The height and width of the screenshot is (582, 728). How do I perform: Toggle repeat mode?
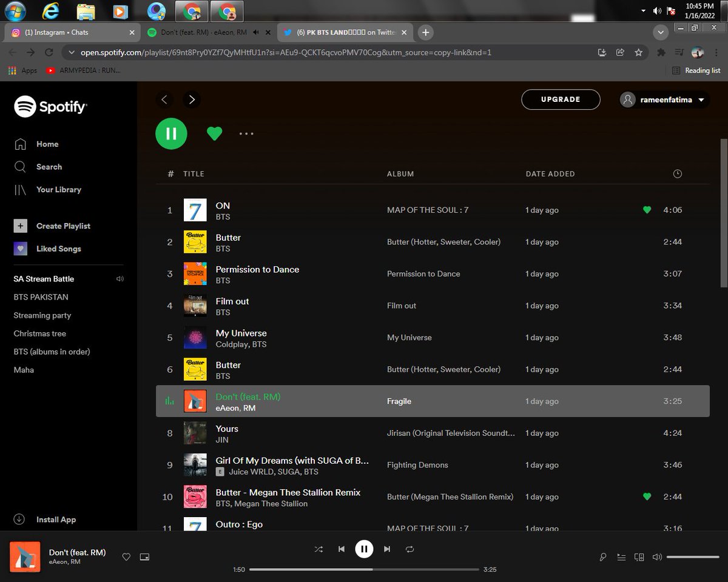(x=409, y=549)
